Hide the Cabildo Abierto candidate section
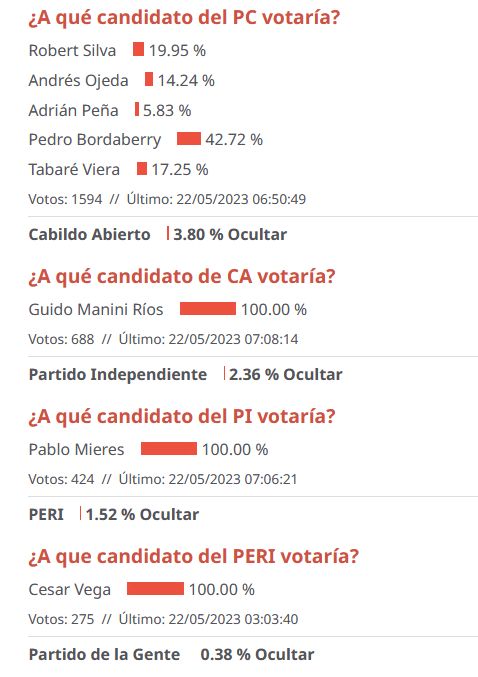 coord(257,234)
